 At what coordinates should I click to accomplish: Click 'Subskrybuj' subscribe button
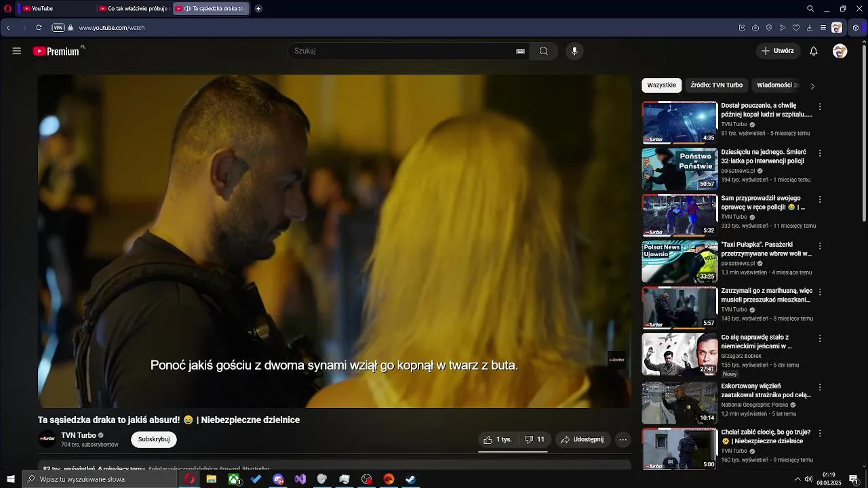[154, 439]
